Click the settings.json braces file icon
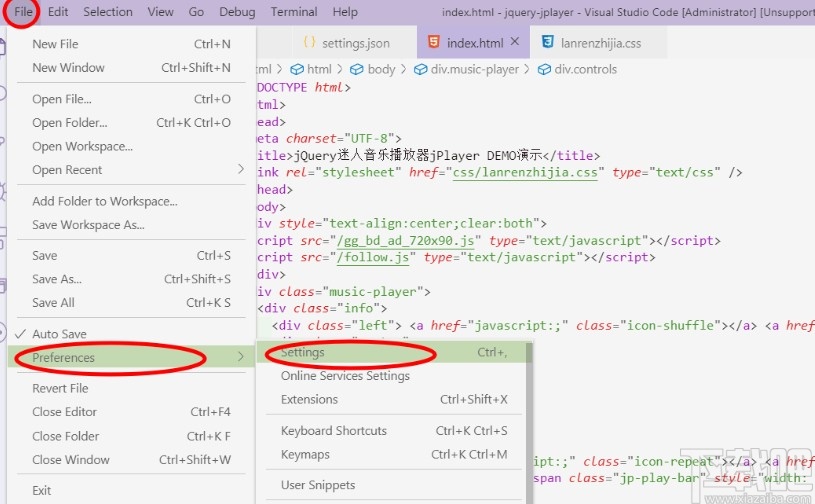This screenshot has width=815, height=504. coord(309,42)
